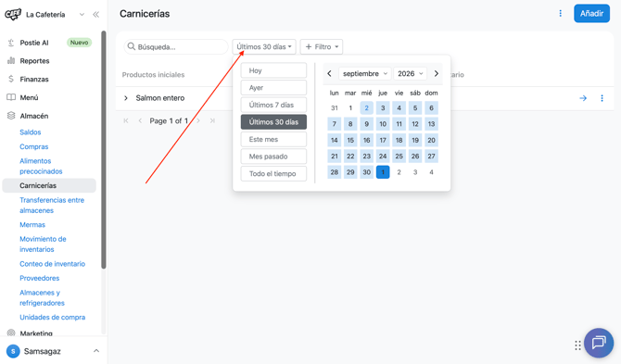Click the Postie AI icon
621x364 pixels.
pyautogui.click(x=11, y=43)
